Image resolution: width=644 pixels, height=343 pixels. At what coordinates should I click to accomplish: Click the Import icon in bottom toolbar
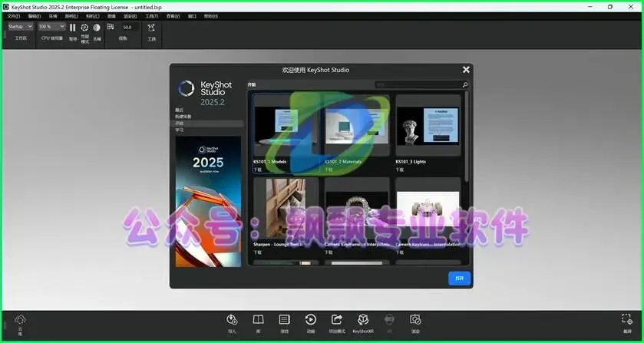pos(232,319)
